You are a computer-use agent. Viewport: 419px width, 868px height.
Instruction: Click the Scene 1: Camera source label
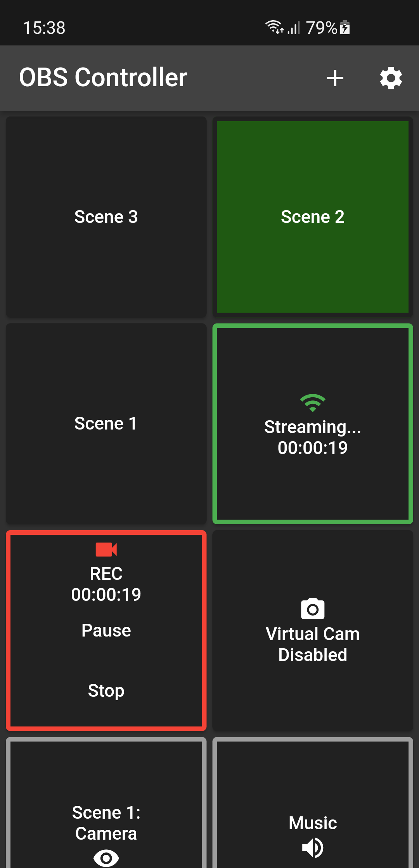click(106, 823)
